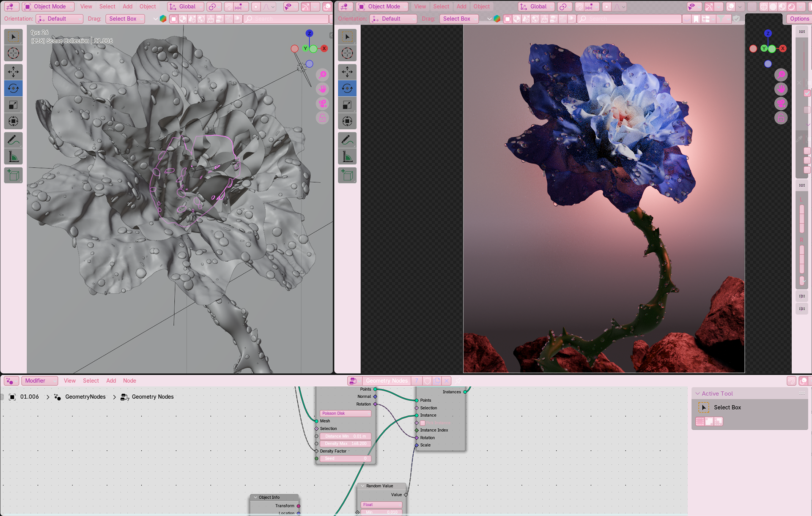Choose the Annotate pencil tool in left viewport
The height and width of the screenshot is (516, 812).
click(x=13, y=140)
